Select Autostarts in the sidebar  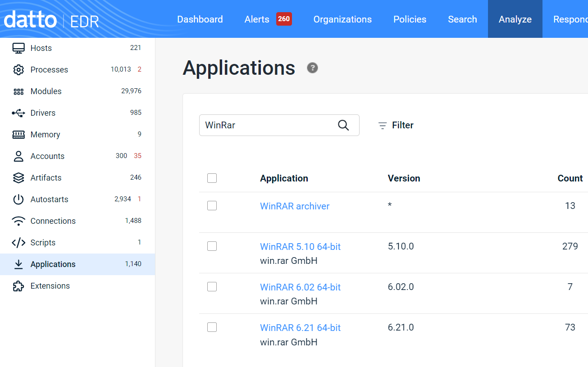tap(77, 199)
